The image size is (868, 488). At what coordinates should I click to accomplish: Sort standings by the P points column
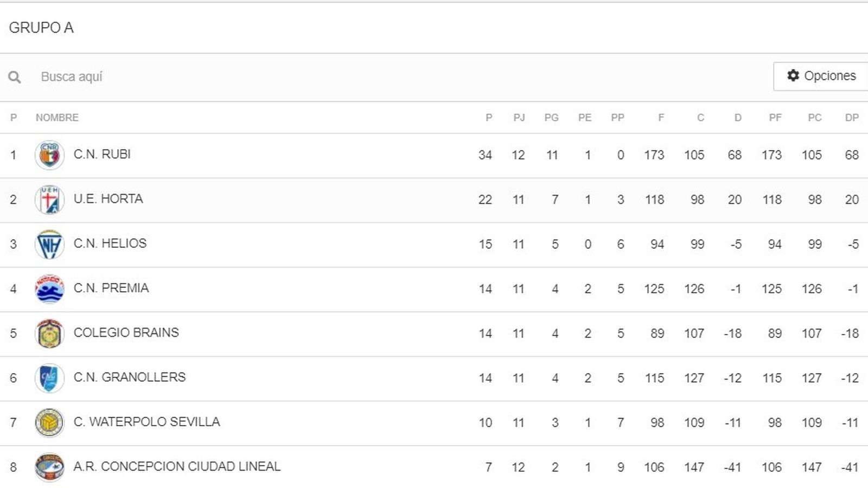pos(487,118)
